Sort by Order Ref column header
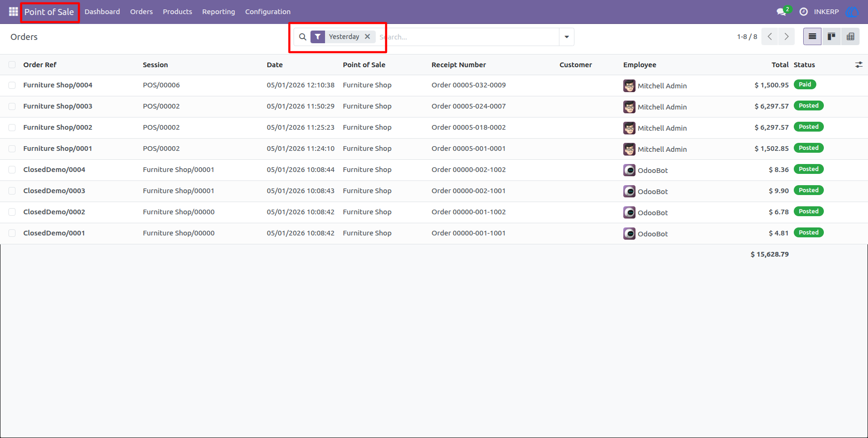Viewport: 868px width, 438px height. tap(40, 65)
